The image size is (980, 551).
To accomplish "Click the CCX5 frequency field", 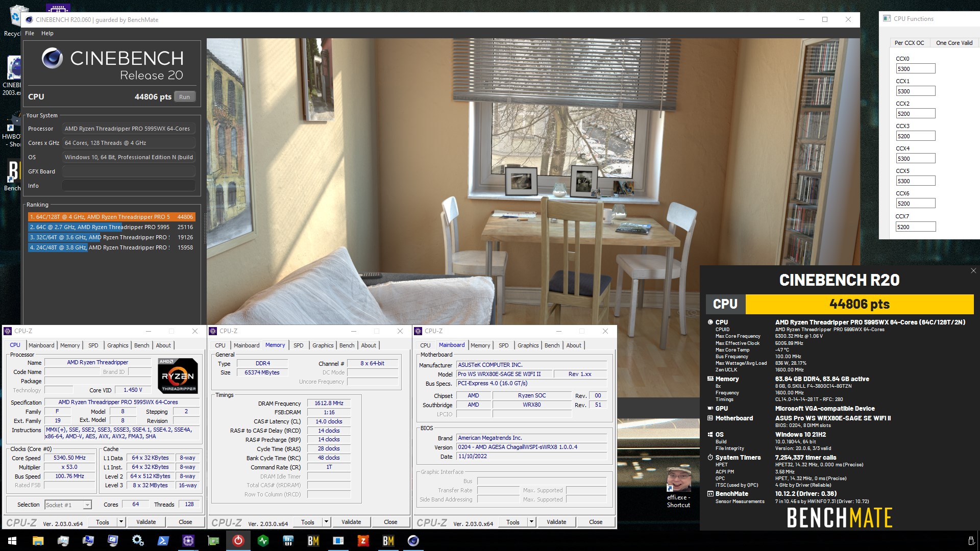I will [x=916, y=181].
